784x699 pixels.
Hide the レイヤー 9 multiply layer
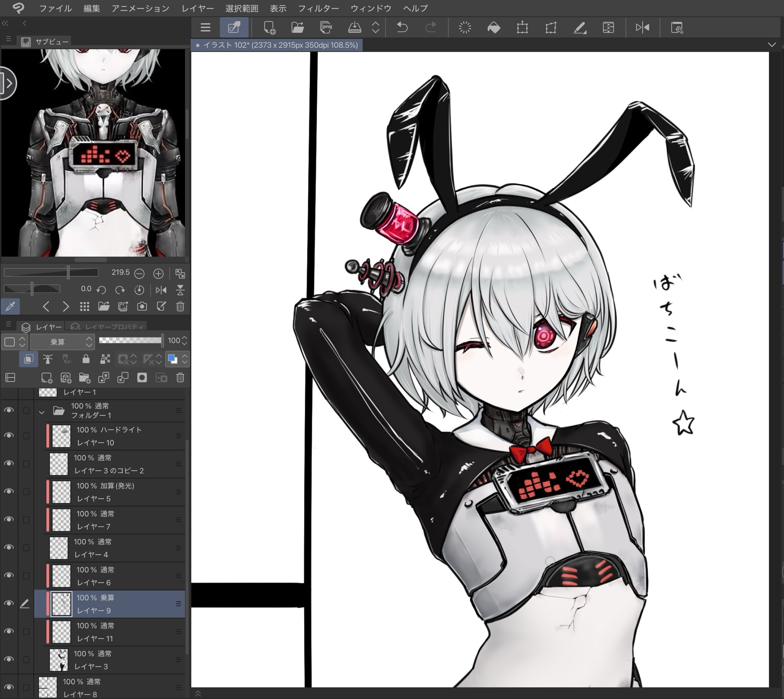(8, 603)
